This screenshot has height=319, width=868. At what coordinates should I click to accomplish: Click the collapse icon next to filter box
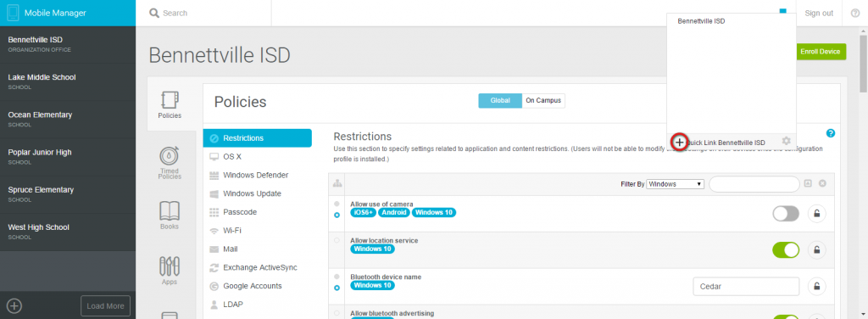pos(808,183)
